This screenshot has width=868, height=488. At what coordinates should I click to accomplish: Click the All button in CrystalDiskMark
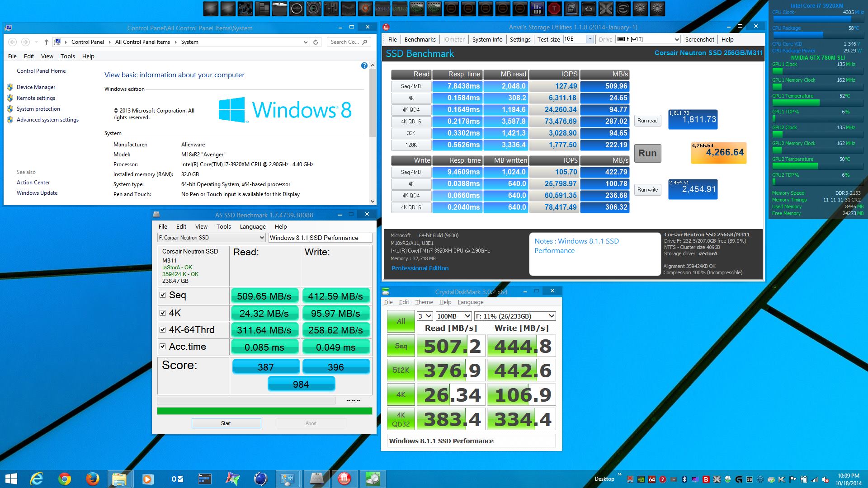(401, 321)
